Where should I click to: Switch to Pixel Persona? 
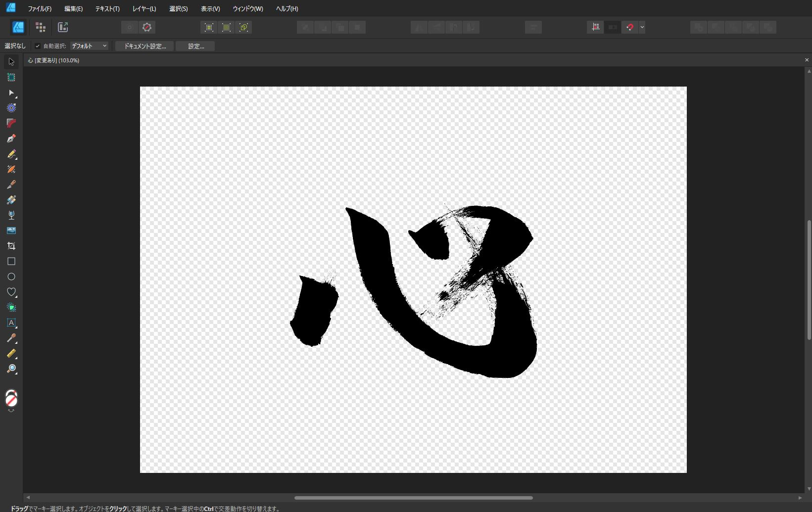click(41, 27)
